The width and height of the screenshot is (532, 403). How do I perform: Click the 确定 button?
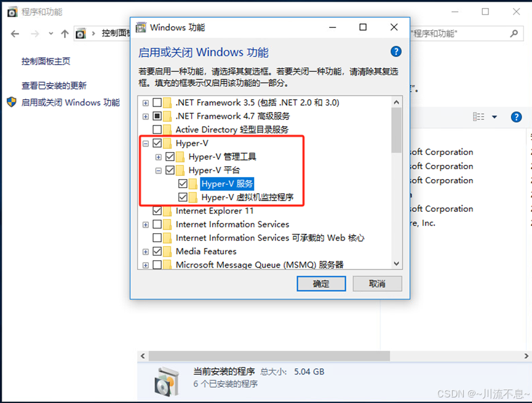[321, 284]
